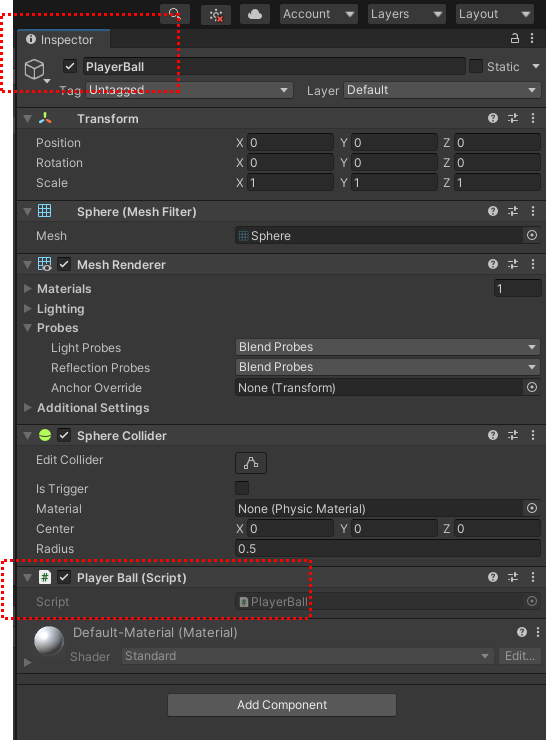Image resolution: width=546 pixels, height=740 pixels.
Task: Click the Mesh Filter grid icon
Action: [x=45, y=211]
